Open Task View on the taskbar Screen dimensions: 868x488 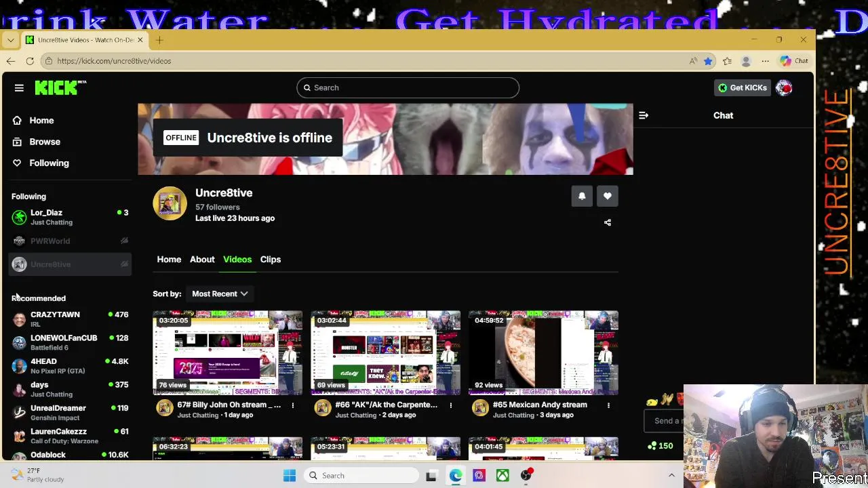click(x=431, y=476)
